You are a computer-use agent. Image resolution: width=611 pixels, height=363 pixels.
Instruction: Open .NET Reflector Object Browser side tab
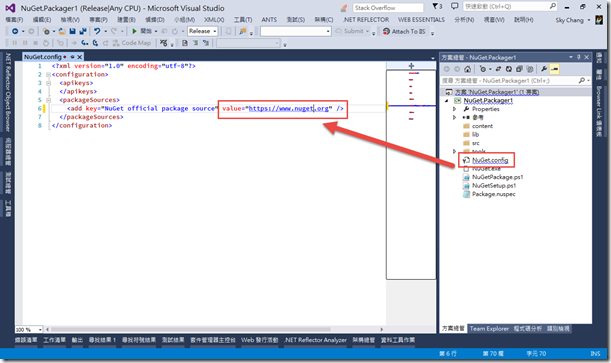coord(7,92)
